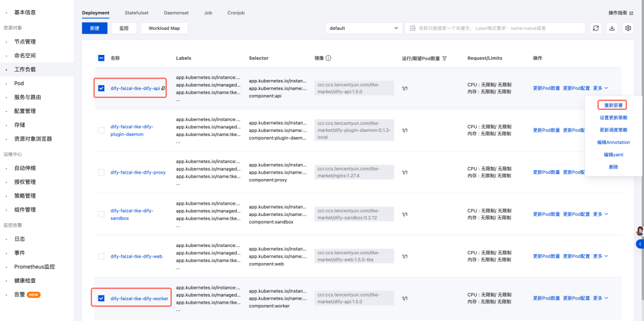Viewport: 644px width, 321px height.
Task: Click filter icon in 运行/期望Pod数量 header
Action: click(444, 58)
